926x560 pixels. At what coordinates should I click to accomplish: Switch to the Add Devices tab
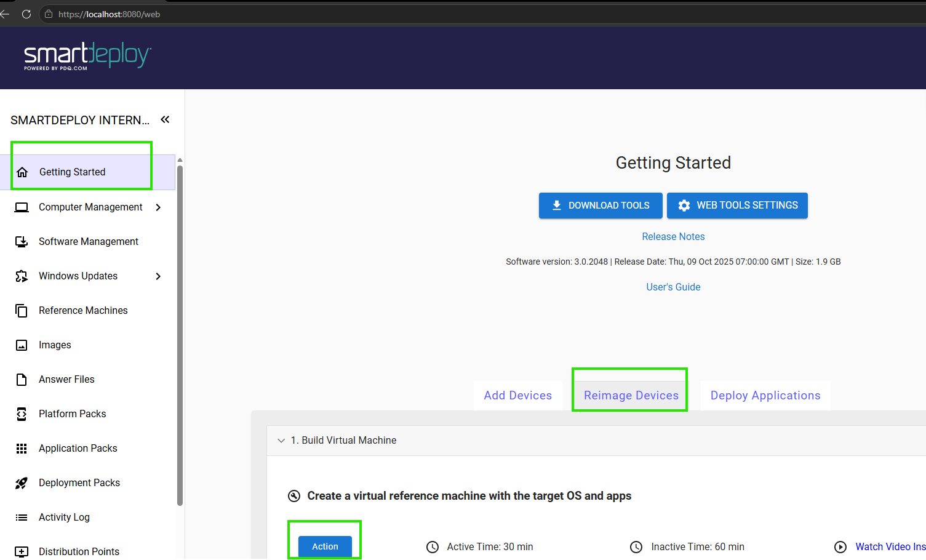[x=517, y=396]
